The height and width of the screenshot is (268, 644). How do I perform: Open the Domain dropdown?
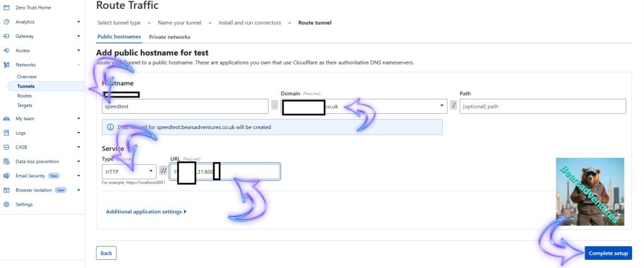coord(443,106)
